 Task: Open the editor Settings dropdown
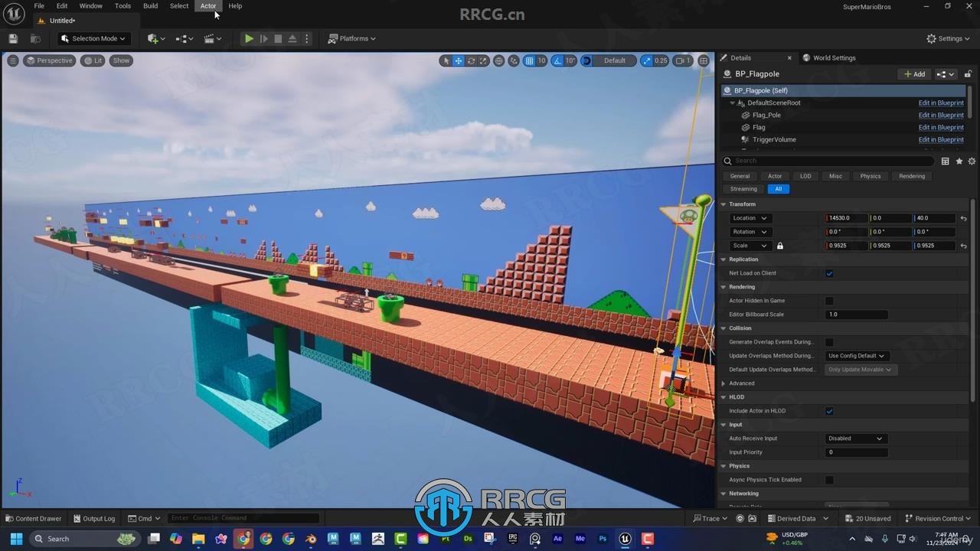pos(949,38)
